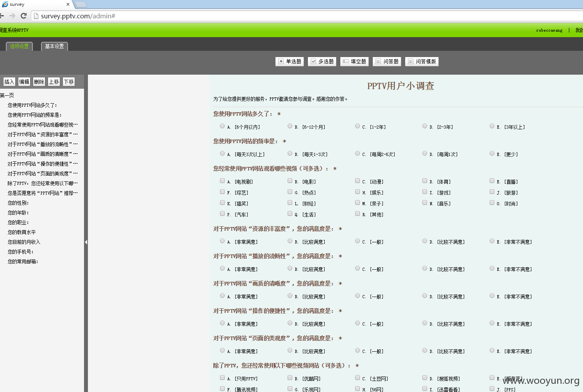Image resolution: width=583 pixels, height=392 pixels.
Task: Check the 游戏 checkbox
Action: [x=425, y=192]
